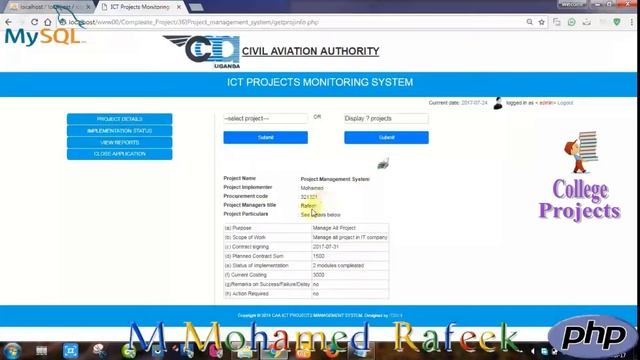Open IMPLEMENTATION STATUS from the side menu
The height and width of the screenshot is (360, 640).
click(120, 131)
